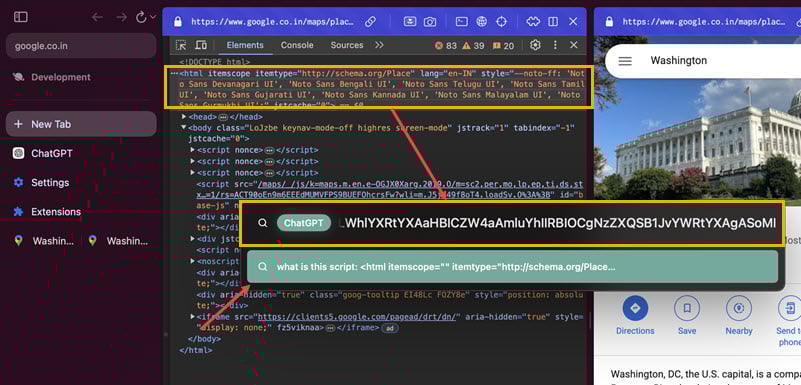Toggle the browser sidebar panel icon
The width and height of the screenshot is (801, 385).
20,17
